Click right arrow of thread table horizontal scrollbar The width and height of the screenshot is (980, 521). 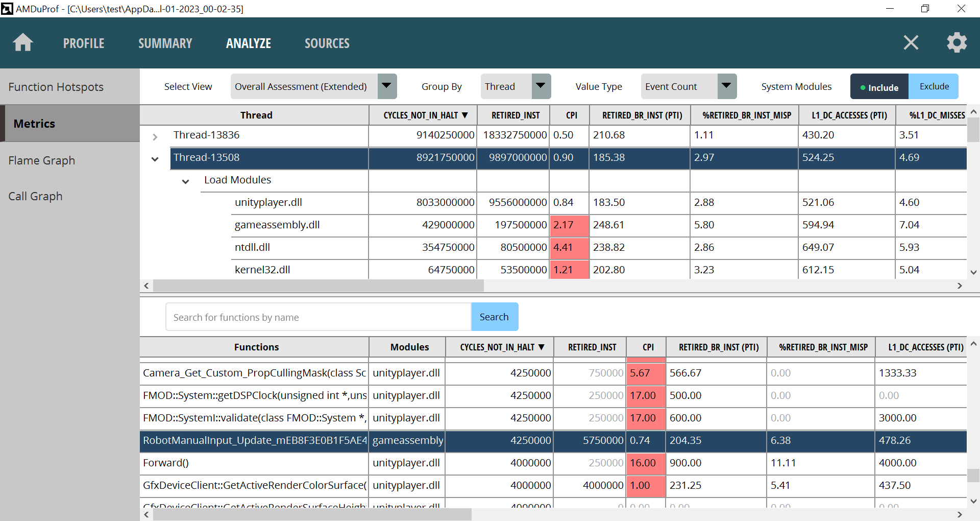pyautogui.click(x=960, y=286)
